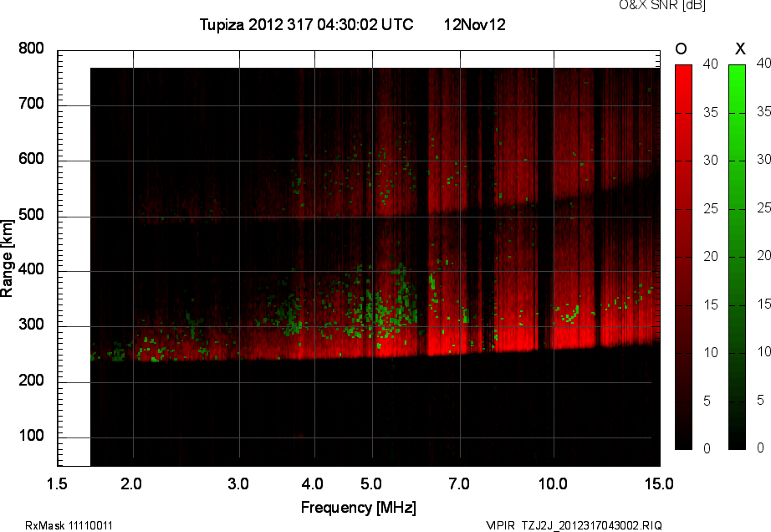The height and width of the screenshot is (532, 771).
Task: Click the 15.0 MHz frequency tick label
Action: (659, 483)
